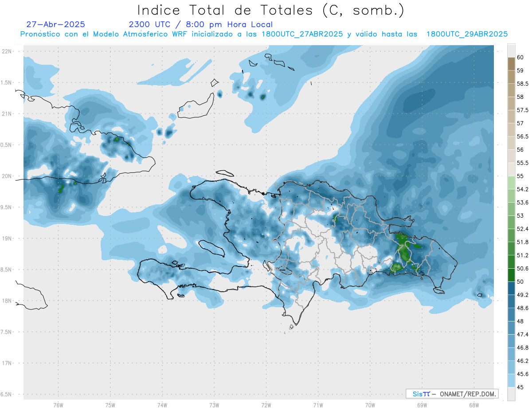532x411 pixels.
Task: Pick the brown swatch between 59 and 60
Action: (x=511, y=64)
